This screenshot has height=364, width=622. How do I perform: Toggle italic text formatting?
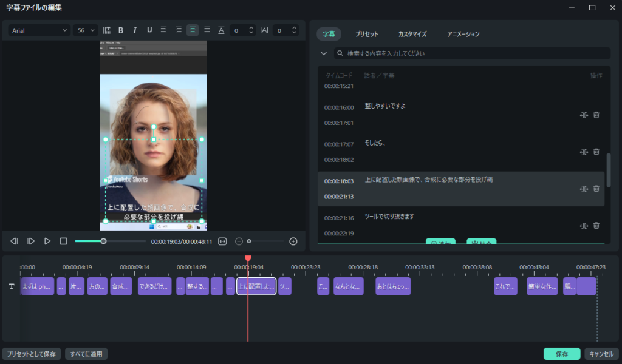tap(135, 30)
